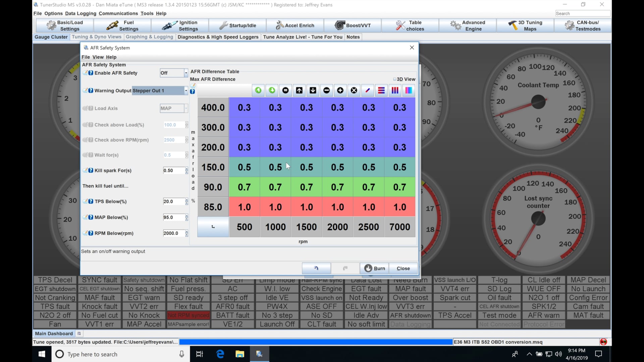Open the Data Logging menu
The width and height of the screenshot is (644, 362).
click(80, 13)
